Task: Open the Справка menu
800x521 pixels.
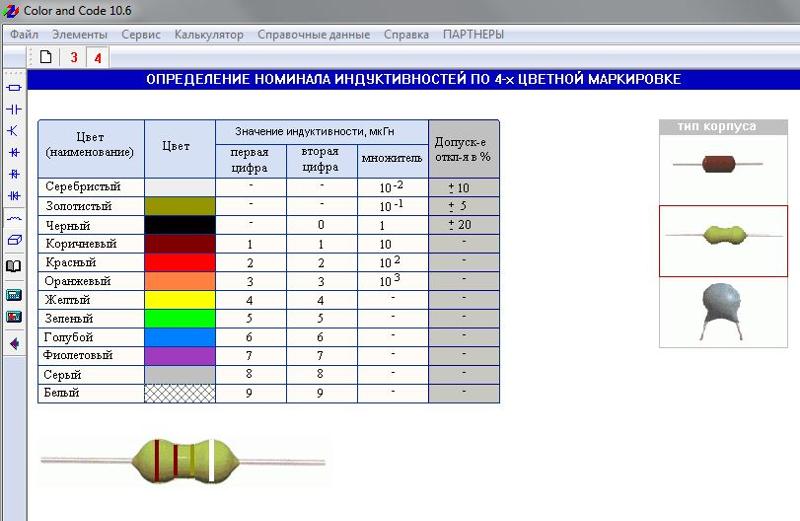Action: point(406,35)
